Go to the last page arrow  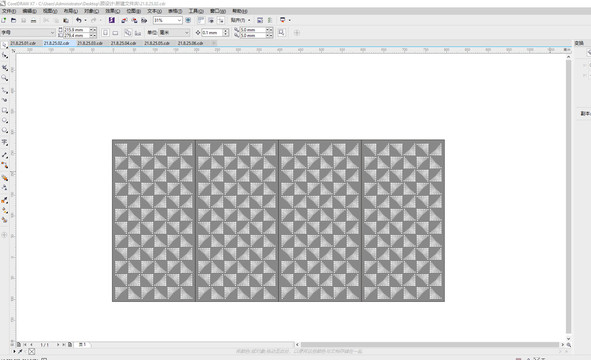(x=64, y=345)
